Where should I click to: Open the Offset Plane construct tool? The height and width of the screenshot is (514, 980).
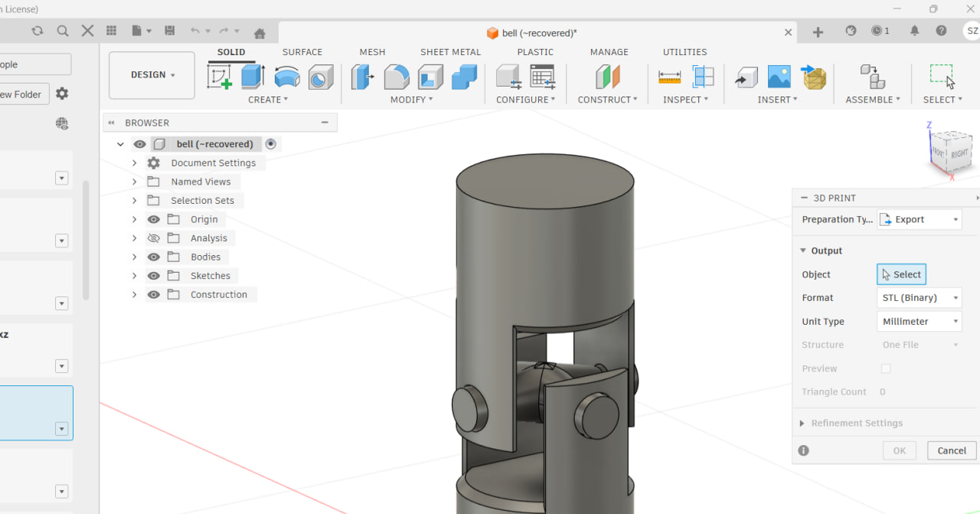pyautogui.click(x=608, y=77)
